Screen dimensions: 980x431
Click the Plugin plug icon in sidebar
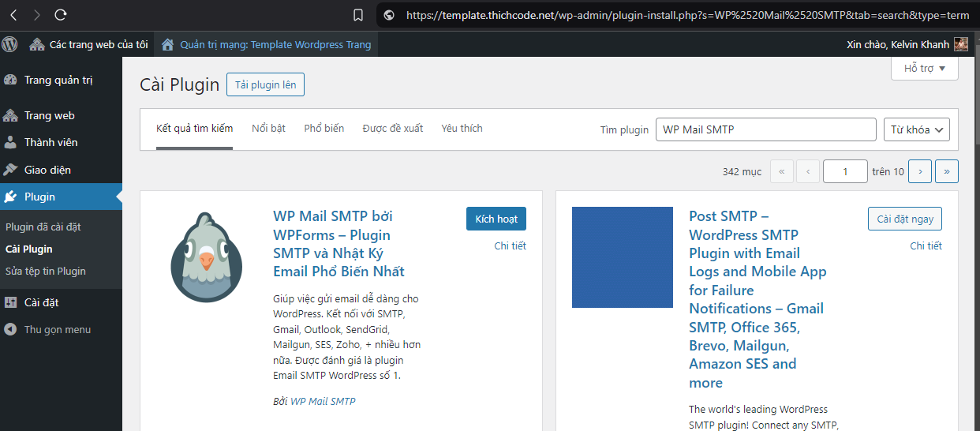pyautogui.click(x=10, y=197)
